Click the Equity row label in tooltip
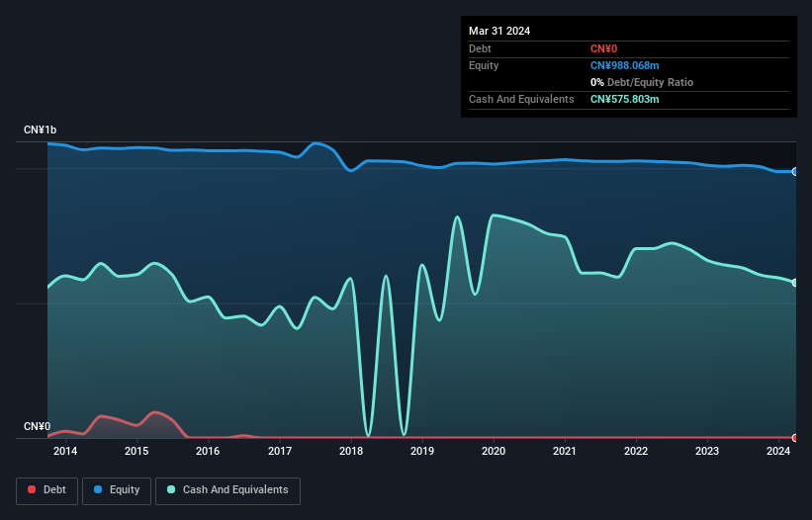Screen dimensions: 812x520 484,65
